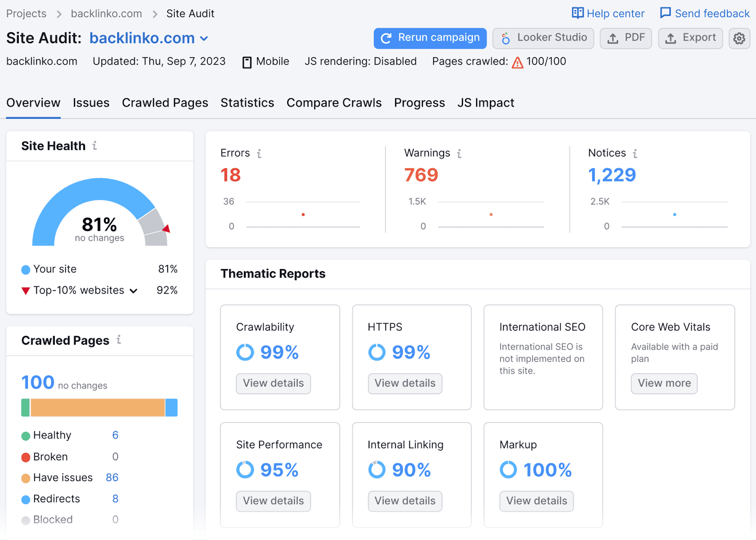Expand the Top-10% websites dropdown
756x540 pixels.
click(134, 291)
